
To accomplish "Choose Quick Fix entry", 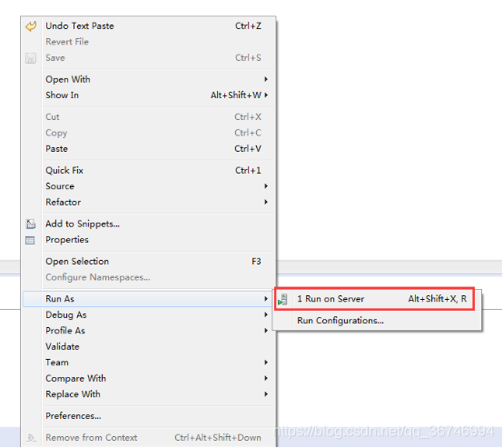I will coord(148,170).
